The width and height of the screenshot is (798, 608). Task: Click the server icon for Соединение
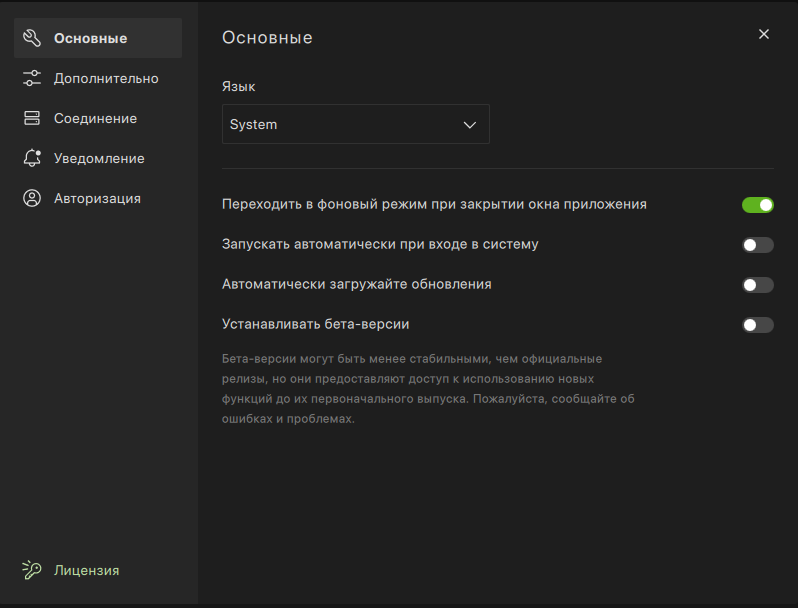[x=32, y=118]
